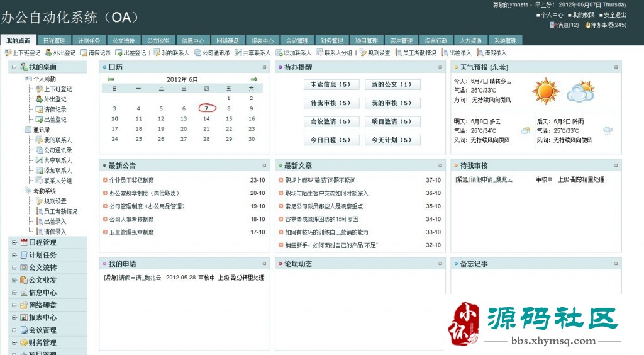
Task: Expand 日程管理 in sidebar
Action: click(14, 242)
